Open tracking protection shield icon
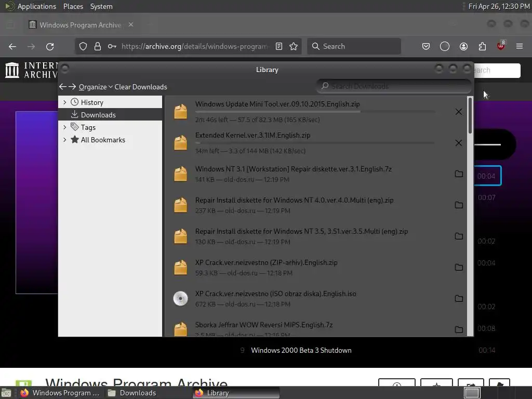This screenshot has width=532, height=399. pos(83,46)
